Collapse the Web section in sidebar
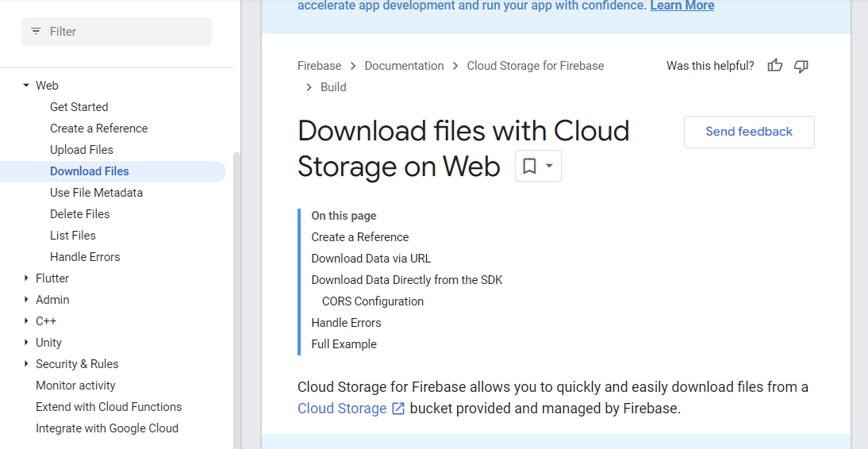Screen dimensions: 868x449 pos(26,85)
